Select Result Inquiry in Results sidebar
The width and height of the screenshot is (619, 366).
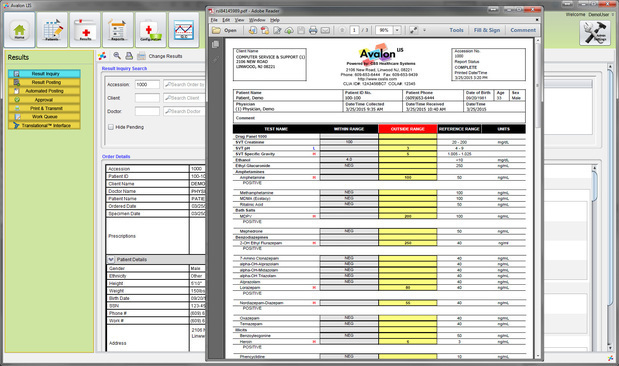click(x=44, y=73)
